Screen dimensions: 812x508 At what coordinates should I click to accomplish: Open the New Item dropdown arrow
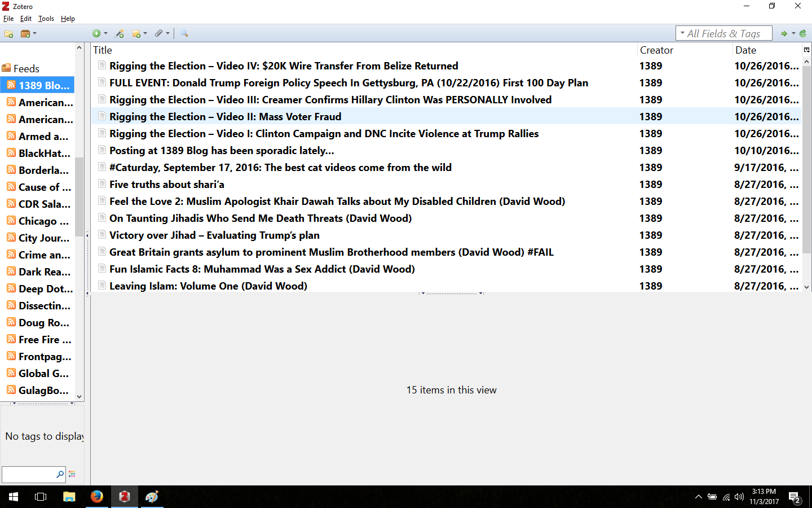(105, 34)
